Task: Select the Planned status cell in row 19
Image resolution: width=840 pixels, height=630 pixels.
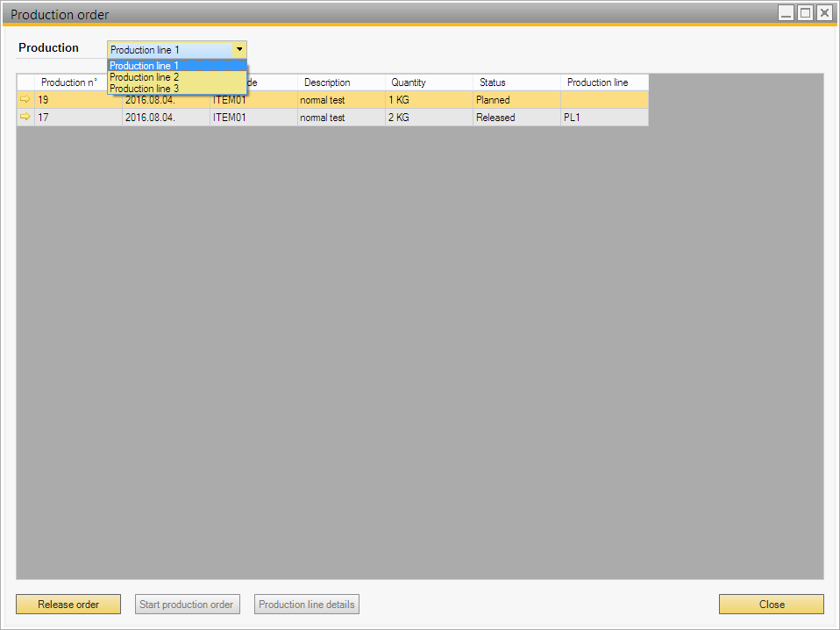Action: point(516,100)
